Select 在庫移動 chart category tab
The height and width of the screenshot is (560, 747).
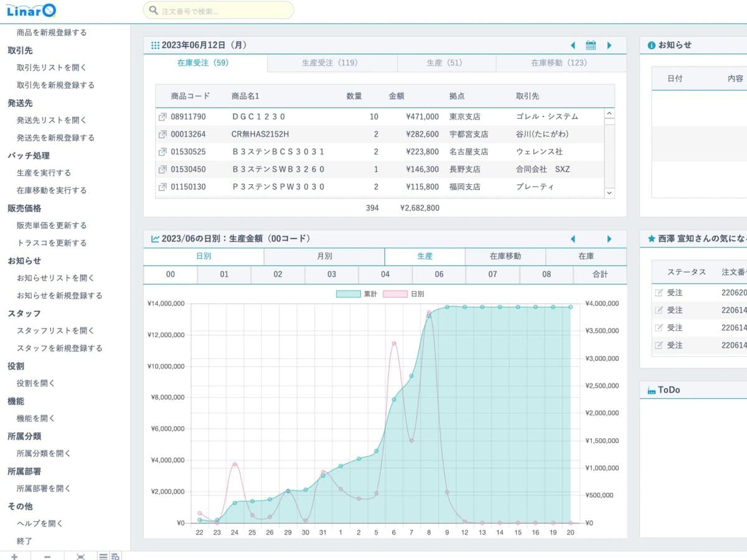pyautogui.click(x=505, y=256)
